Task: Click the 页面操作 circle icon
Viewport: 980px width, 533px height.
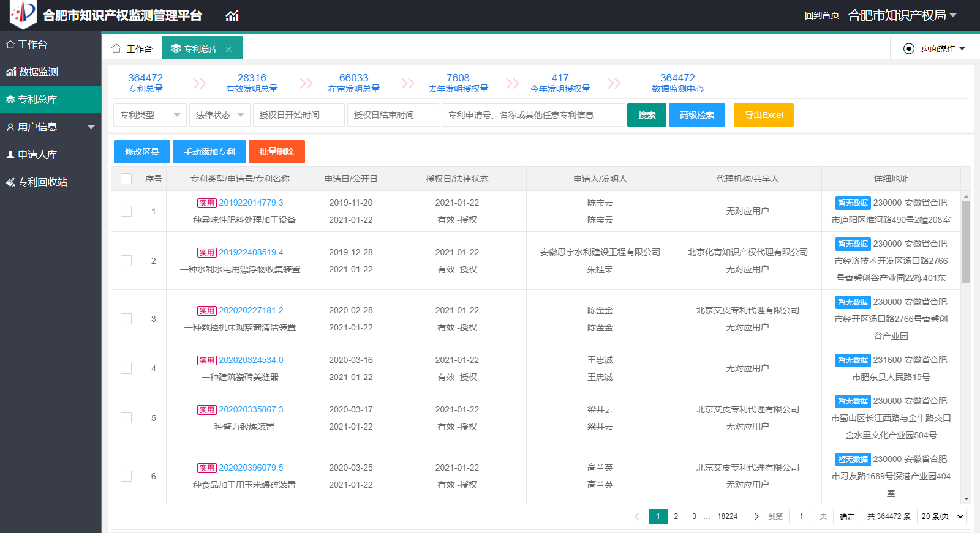Action: pos(909,48)
